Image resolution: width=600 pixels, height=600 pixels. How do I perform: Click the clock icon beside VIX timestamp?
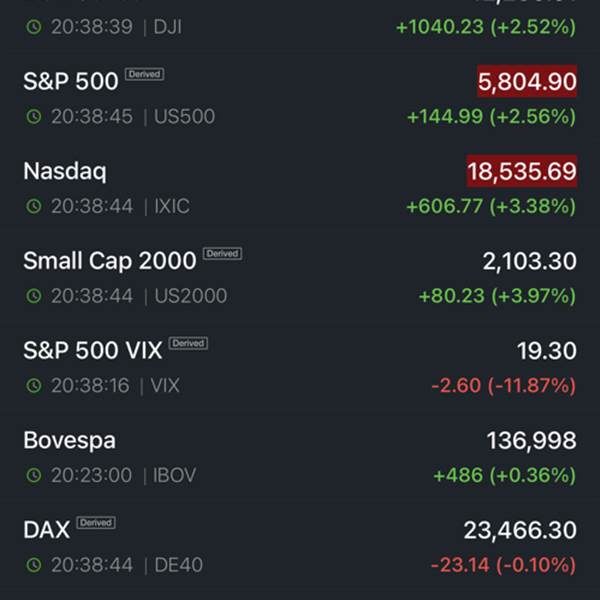pyautogui.click(x=34, y=385)
